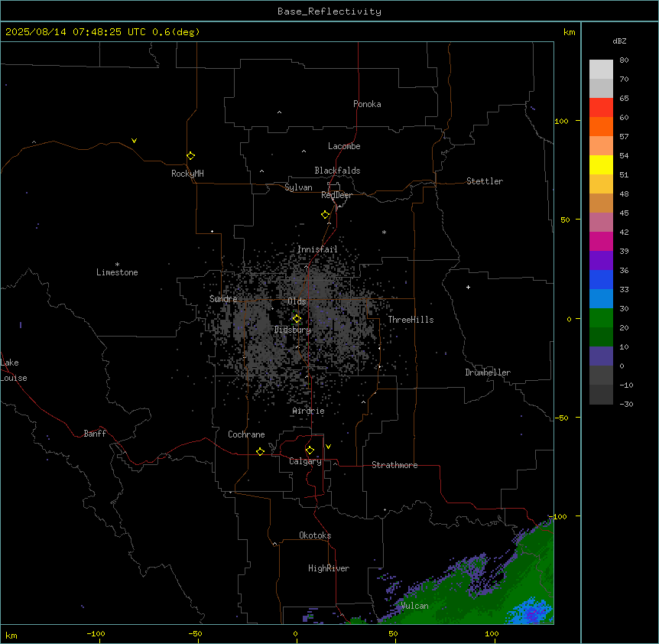Click the km unit label at bottom left
This screenshot has width=659, height=644.
pyautogui.click(x=11, y=635)
